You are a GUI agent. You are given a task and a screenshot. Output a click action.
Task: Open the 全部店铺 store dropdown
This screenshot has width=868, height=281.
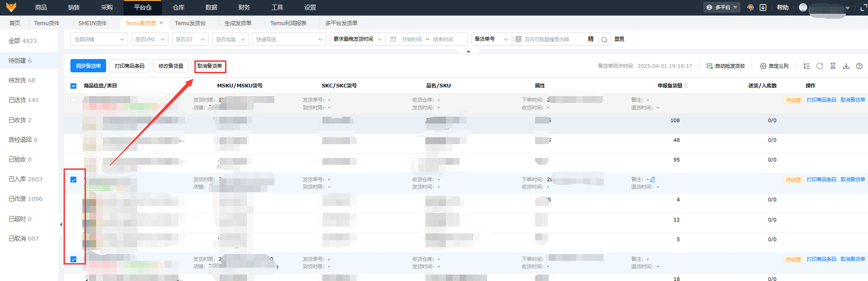point(99,39)
